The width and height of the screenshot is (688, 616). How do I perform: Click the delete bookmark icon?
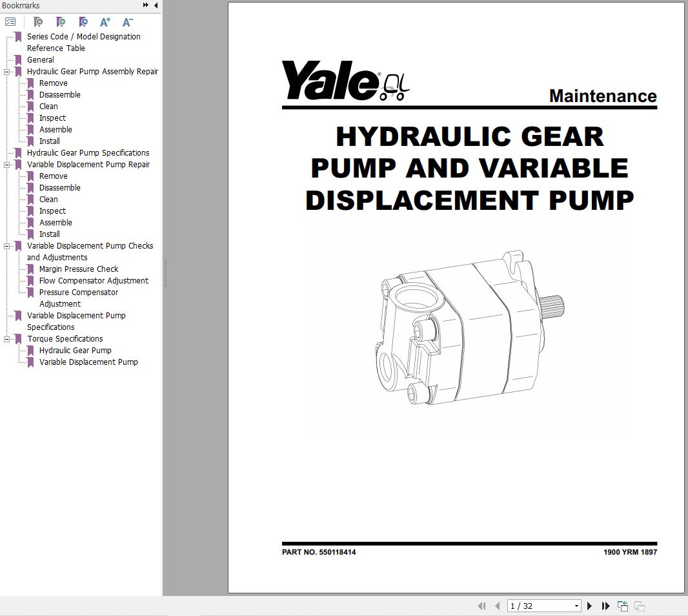(38, 21)
